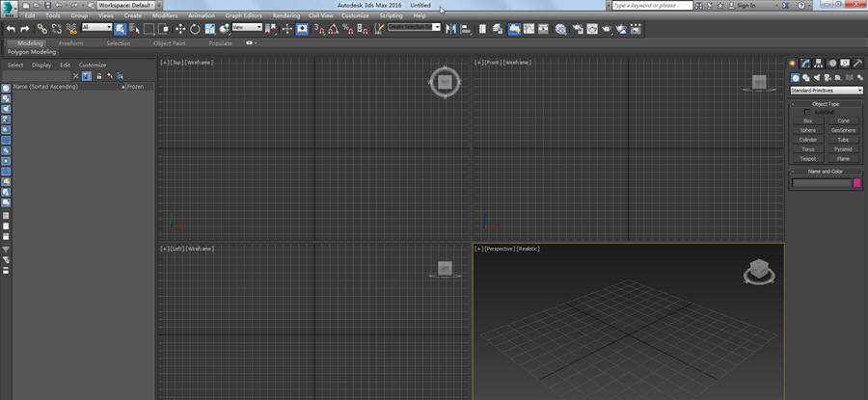Select the Move tool in main toolbar
This screenshot has width=868, height=400.
pos(180,29)
